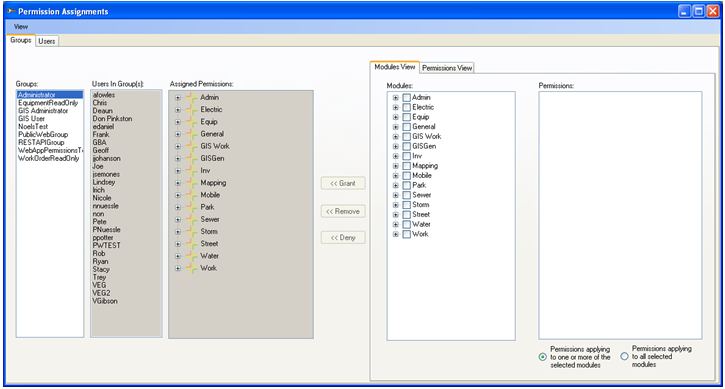Switch to the Users tab

(x=47, y=41)
